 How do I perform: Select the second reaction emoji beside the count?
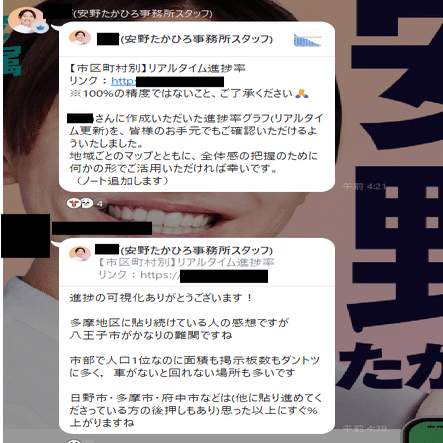coord(87,202)
